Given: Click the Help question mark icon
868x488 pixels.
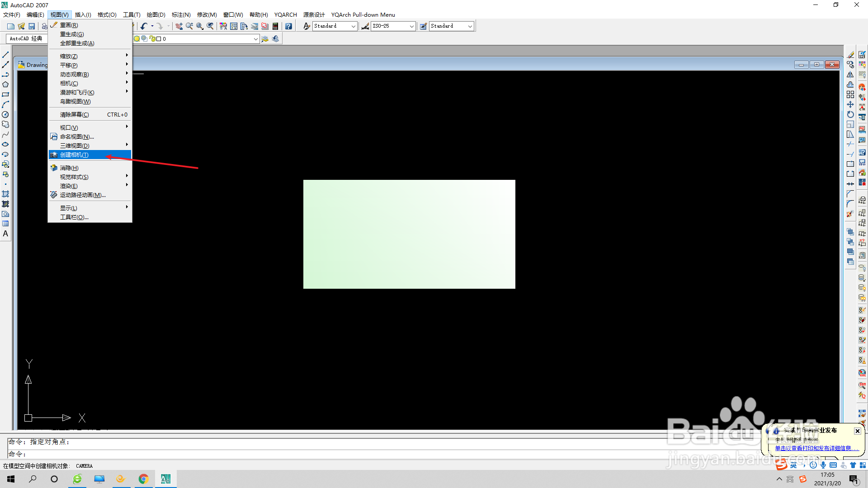Looking at the screenshot, I should coord(288,26).
